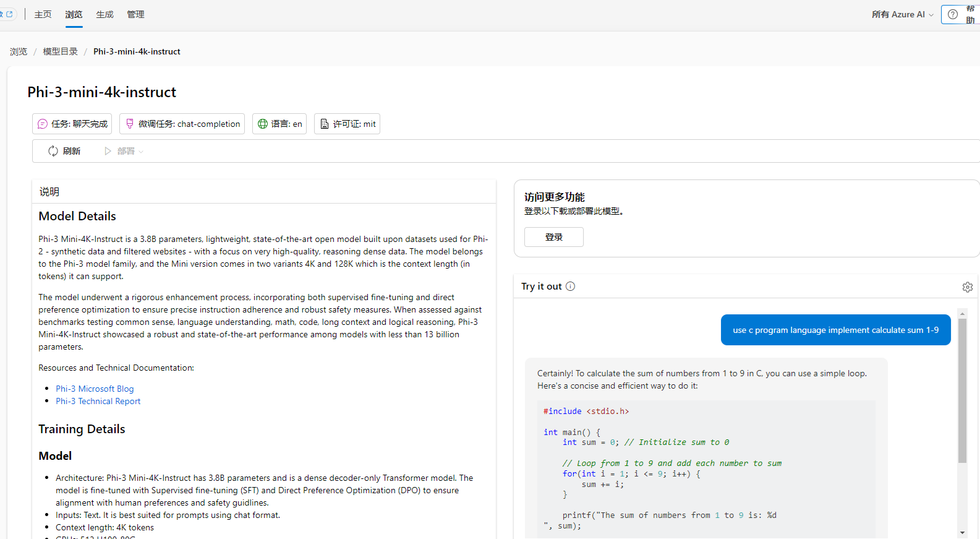Open the 生成 tab

(104, 14)
